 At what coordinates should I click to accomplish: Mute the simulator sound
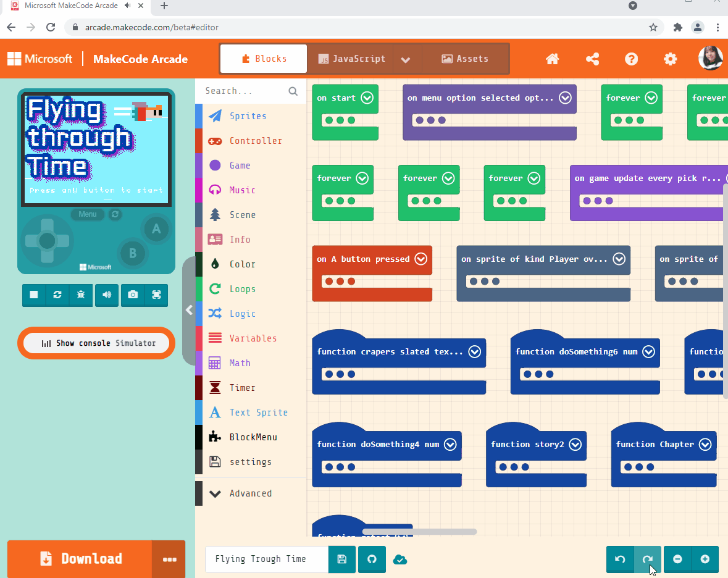click(x=106, y=295)
